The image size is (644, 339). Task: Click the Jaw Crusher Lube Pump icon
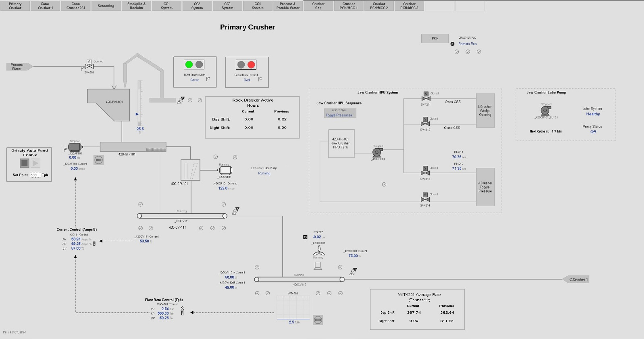545,111
